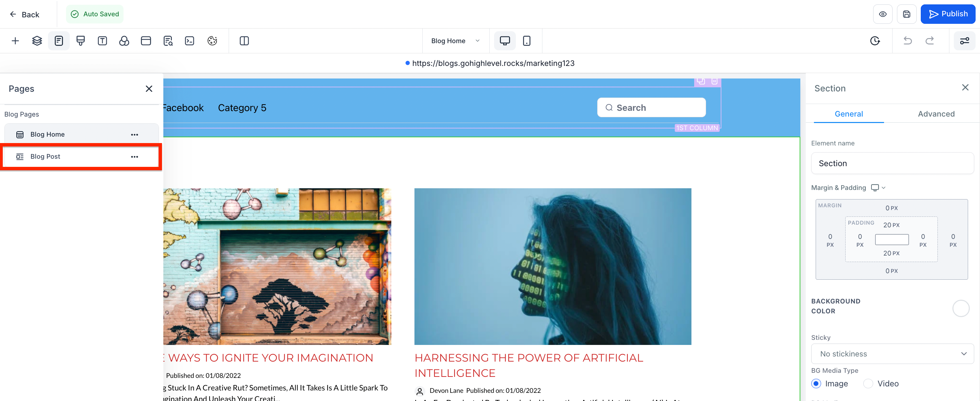Screen dimensions: 980x401
Task: Select Blog Post page item
Action: (81, 157)
